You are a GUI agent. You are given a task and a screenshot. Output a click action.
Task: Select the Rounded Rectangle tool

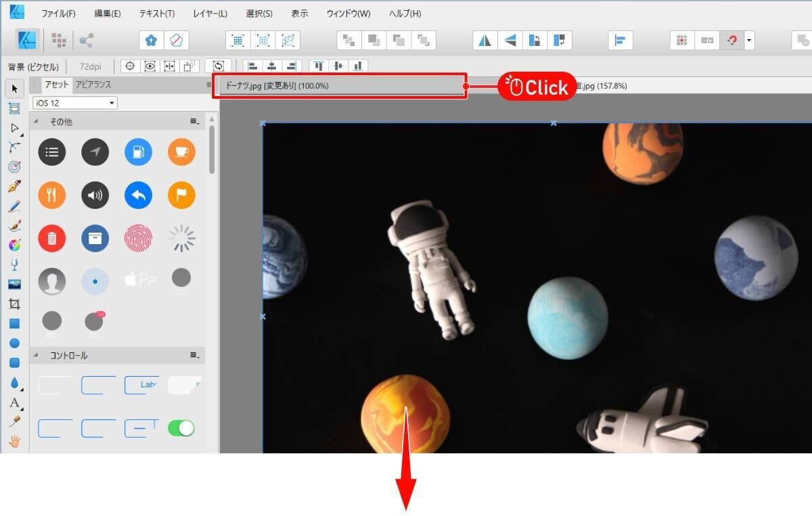pyautogui.click(x=14, y=362)
